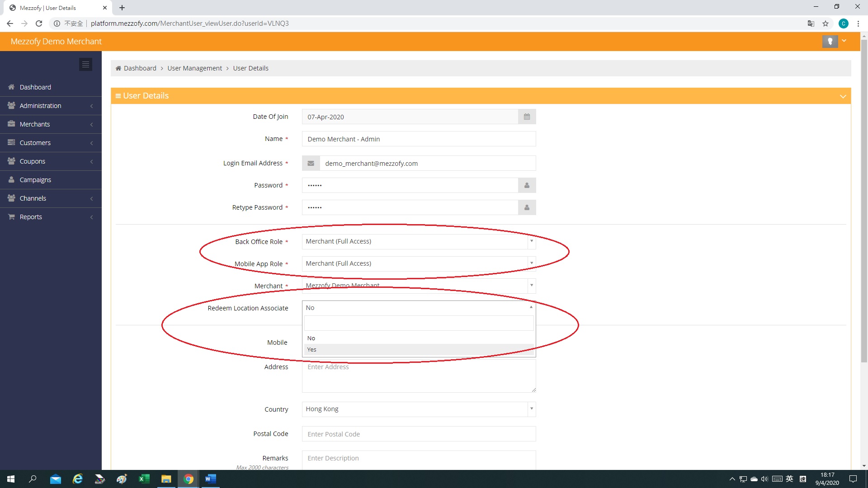Open File Explorer from taskbar
868x488 pixels.
pos(166,479)
